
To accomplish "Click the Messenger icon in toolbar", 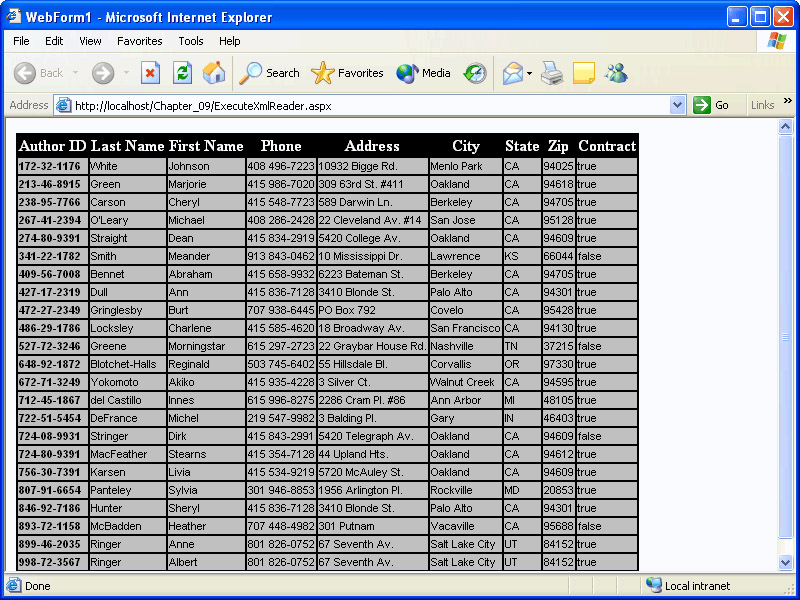I will (x=616, y=73).
